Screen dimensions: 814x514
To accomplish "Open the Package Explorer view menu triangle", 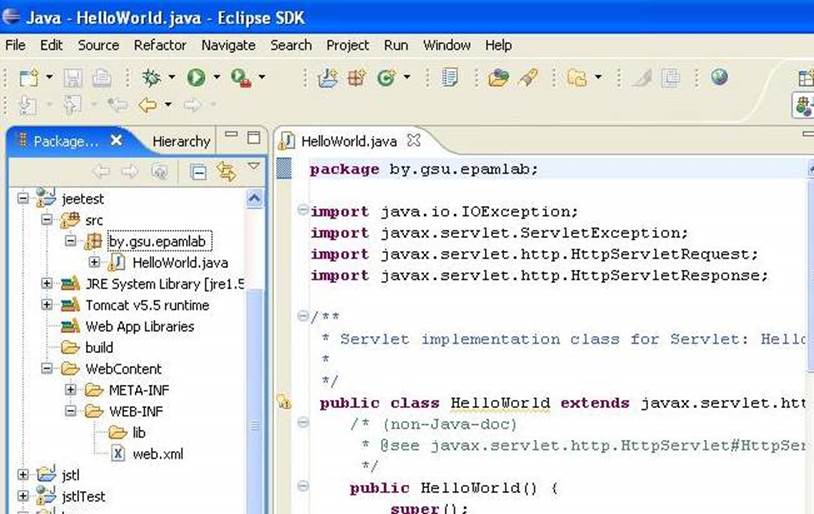I will tap(253, 166).
